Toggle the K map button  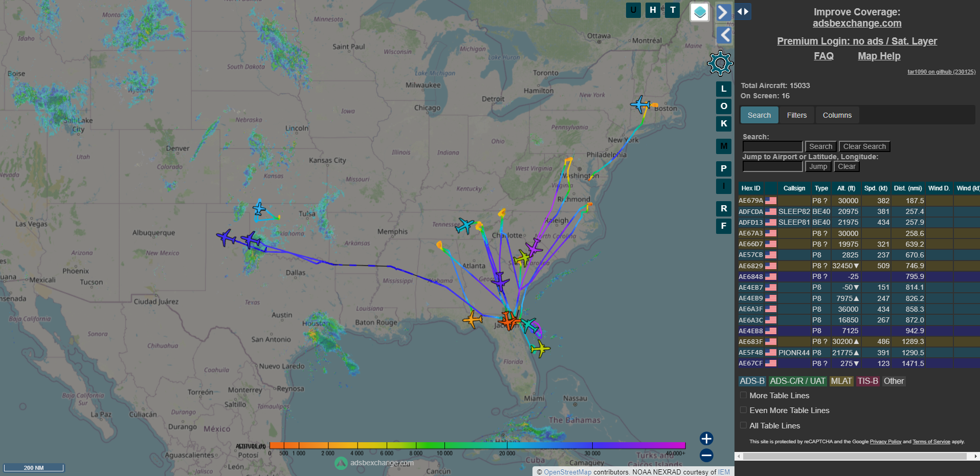(724, 123)
